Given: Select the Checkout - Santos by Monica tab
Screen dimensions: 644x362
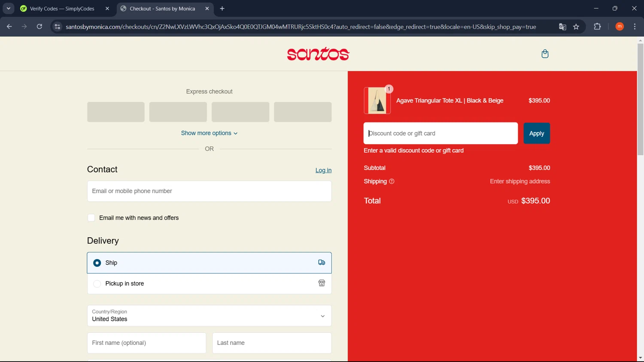Looking at the screenshot, I should pos(165,9).
